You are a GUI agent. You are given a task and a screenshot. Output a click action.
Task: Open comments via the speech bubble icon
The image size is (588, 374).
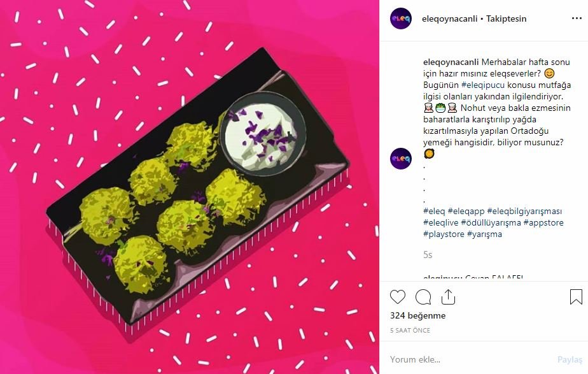(423, 297)
